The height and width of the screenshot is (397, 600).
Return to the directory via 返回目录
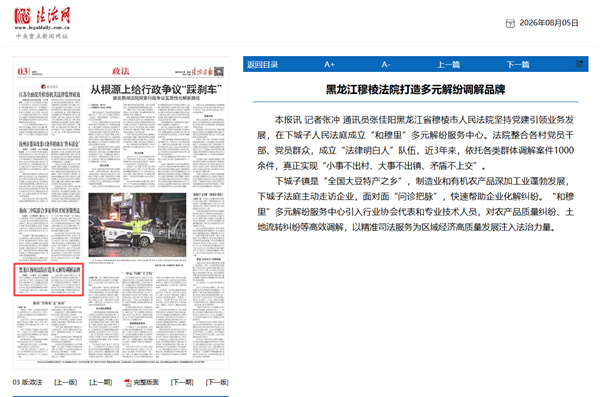coord(262,64)
